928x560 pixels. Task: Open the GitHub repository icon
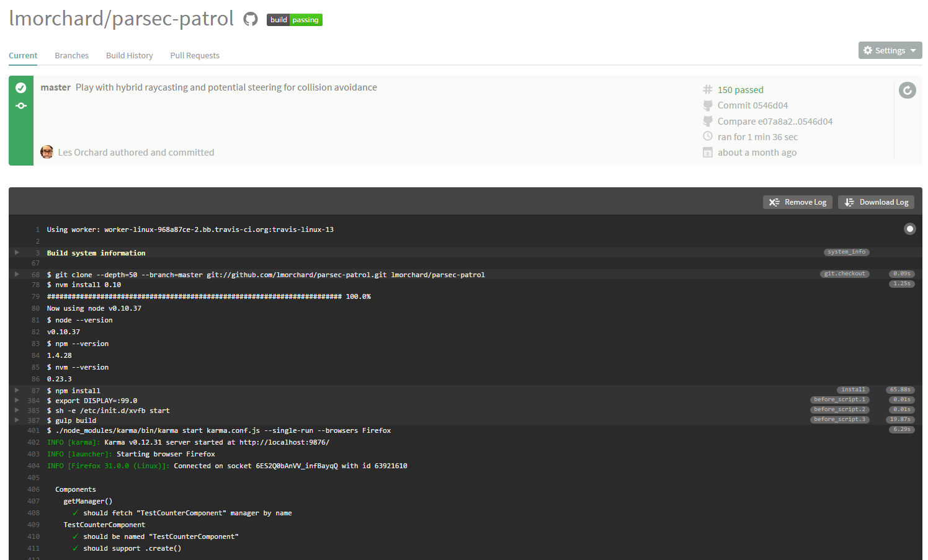251,19
